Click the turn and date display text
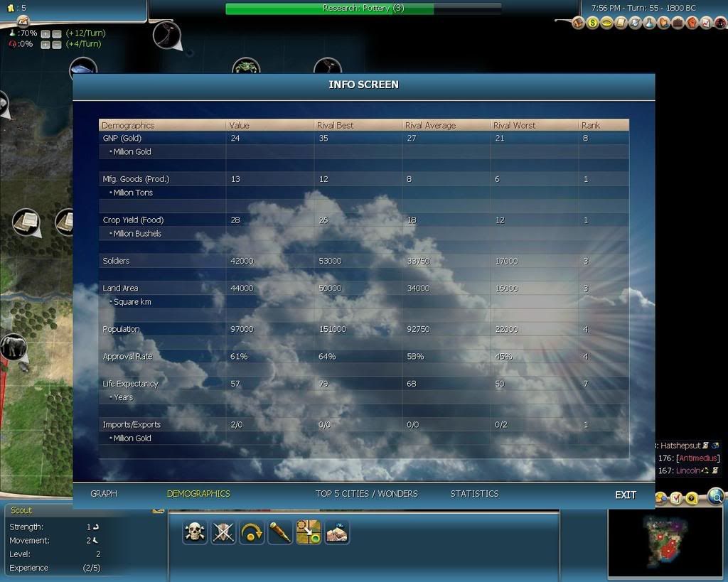The height and width of the screenshot is (582, 728). pyautogui.click(x=643, y=8)
